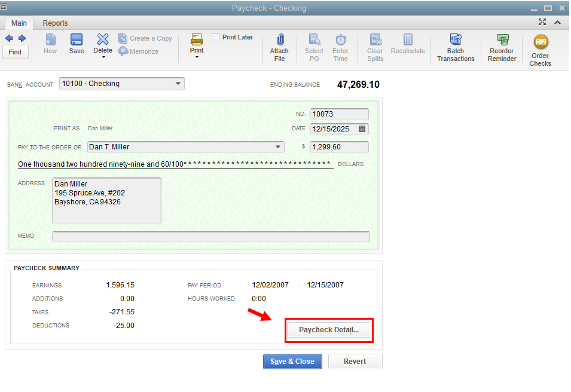This screenshot has width=571, height=392.
Task: Open the window system menu icon
Action: 4,7
